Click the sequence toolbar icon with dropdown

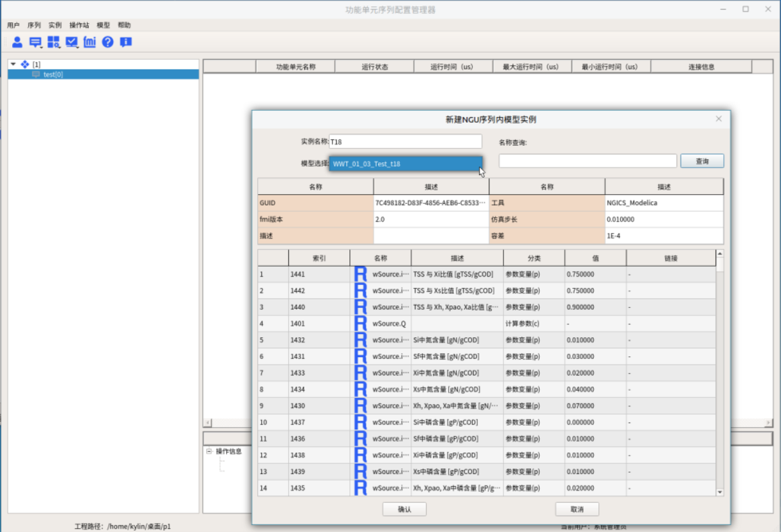pyautogui.click(x=36, y=42)
